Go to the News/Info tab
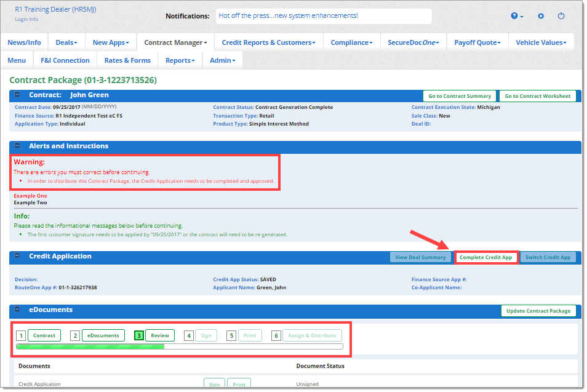The image size is (587, 392). point(25,42)
